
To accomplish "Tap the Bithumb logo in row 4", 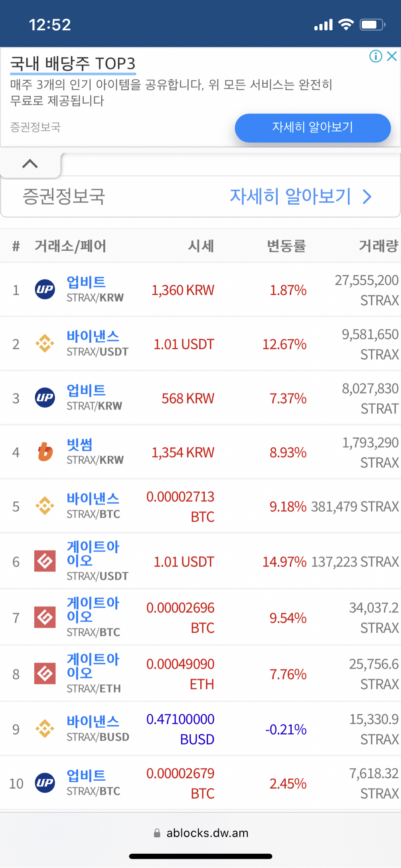I will click(x=45, y=452).
